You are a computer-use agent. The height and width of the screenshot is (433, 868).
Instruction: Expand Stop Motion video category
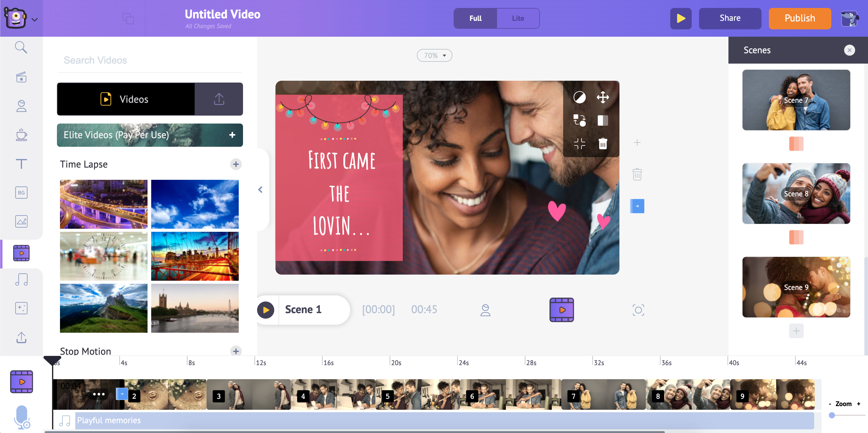[x=235, y=351]
